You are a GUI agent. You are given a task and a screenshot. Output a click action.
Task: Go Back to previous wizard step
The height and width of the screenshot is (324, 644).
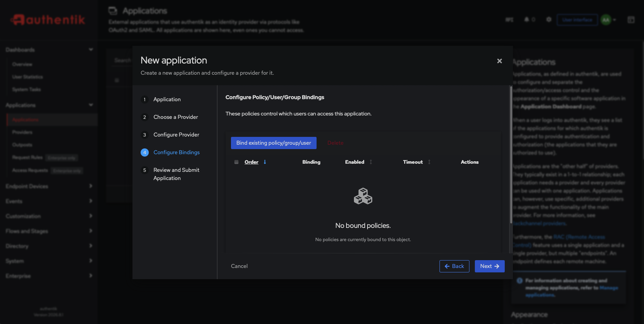(454, 266)
